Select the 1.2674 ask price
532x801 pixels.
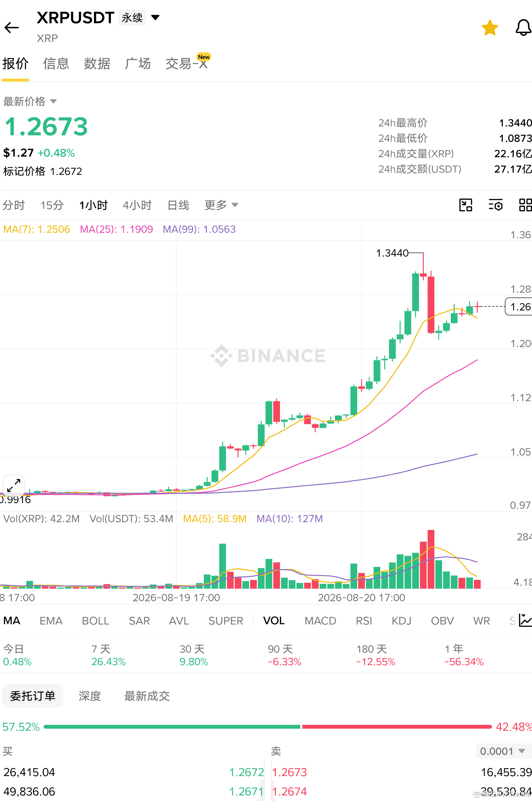coord(289,791)
